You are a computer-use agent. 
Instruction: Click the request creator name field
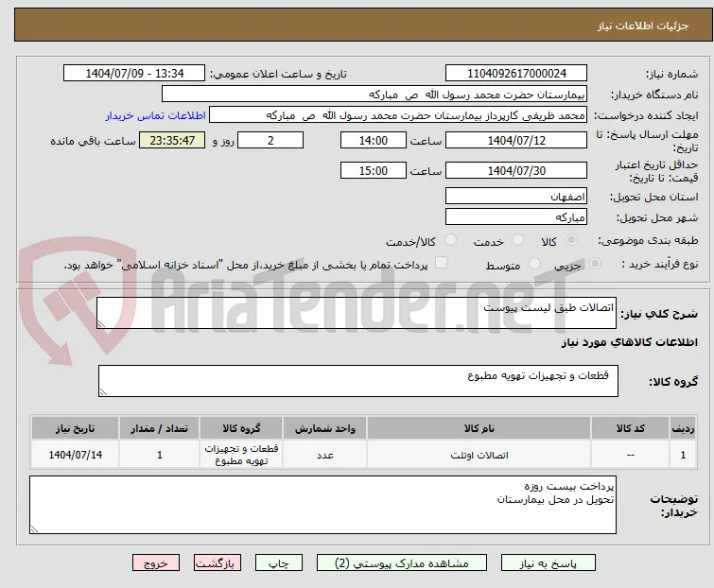[x=398, y=115]
